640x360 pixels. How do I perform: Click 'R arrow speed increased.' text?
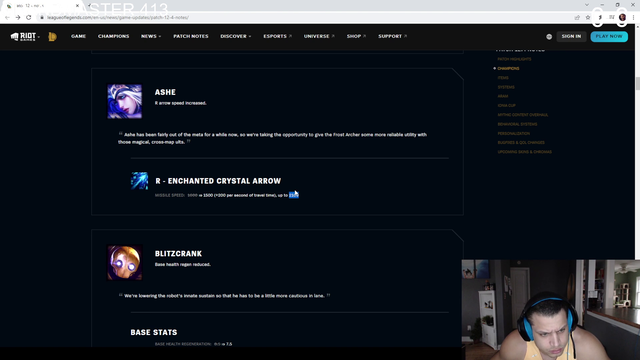180,103
